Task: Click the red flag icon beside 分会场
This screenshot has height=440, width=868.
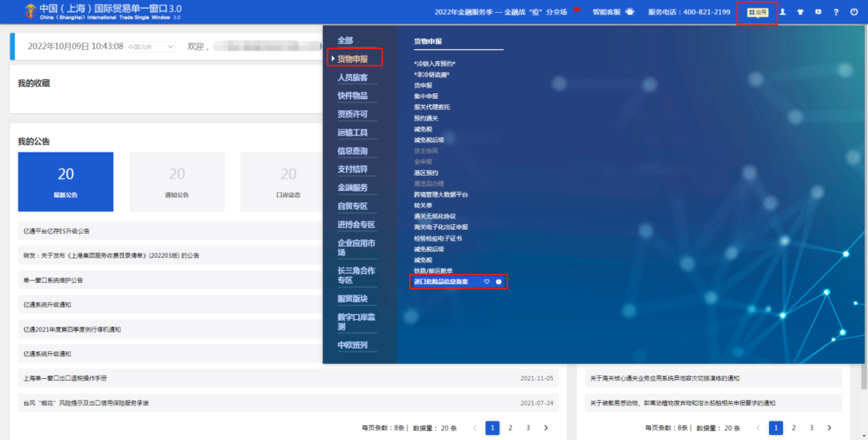Action: click(577, 10)
